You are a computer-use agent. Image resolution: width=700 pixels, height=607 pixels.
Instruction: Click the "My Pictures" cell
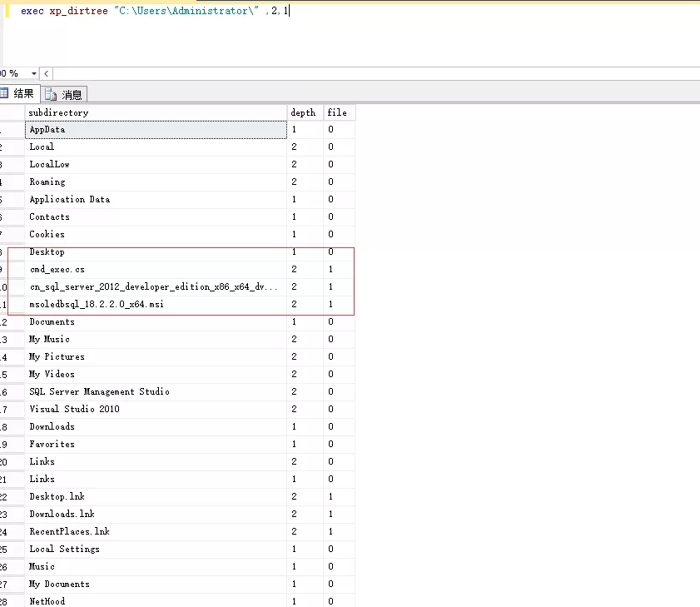click(156, 356)
